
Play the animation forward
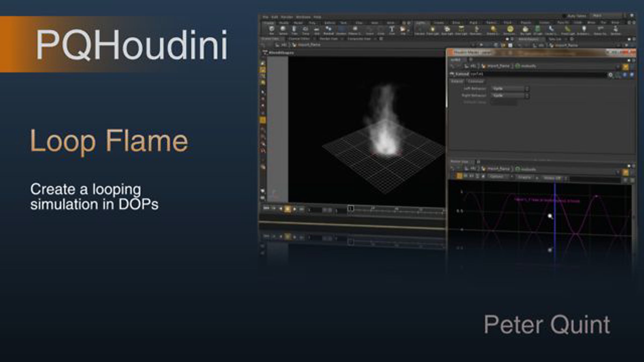[x=294, y=209]
